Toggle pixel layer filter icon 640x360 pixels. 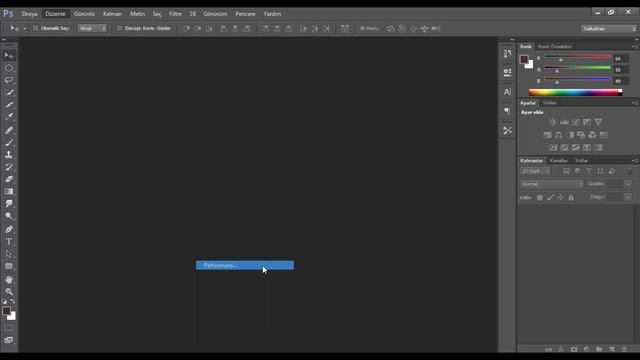click(566, 171)
